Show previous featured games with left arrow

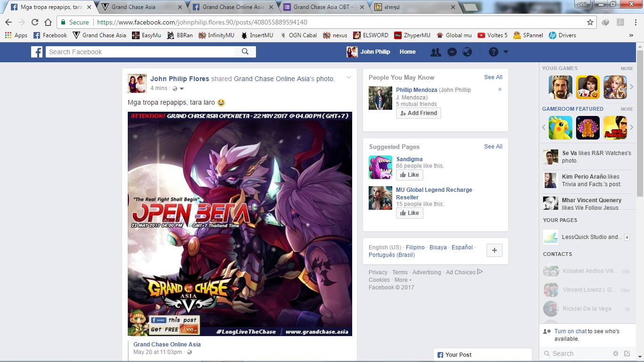click(x=544, y=128)
